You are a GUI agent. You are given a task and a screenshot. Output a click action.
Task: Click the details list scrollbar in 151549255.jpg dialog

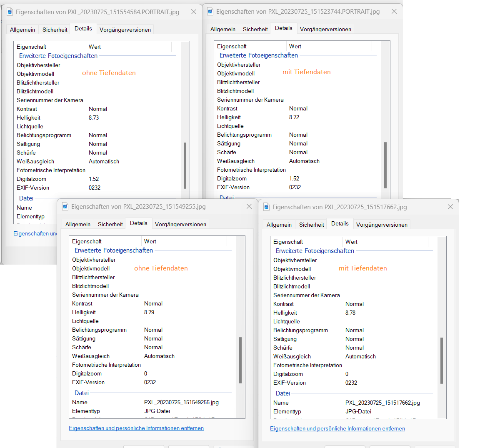pyautogui.click(x=240, y=360)
